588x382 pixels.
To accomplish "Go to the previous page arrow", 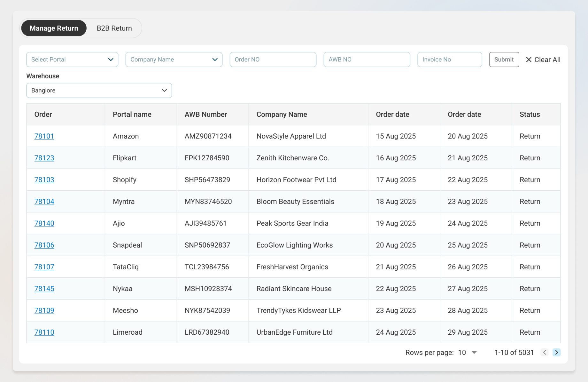I will (545, 353).
